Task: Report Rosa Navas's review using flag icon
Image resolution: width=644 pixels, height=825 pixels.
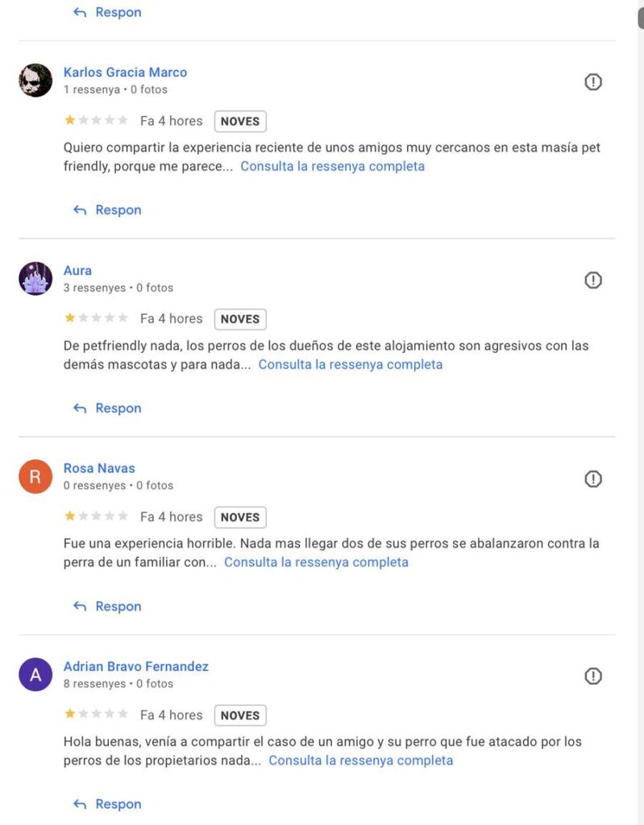Action: coord(593,479)
